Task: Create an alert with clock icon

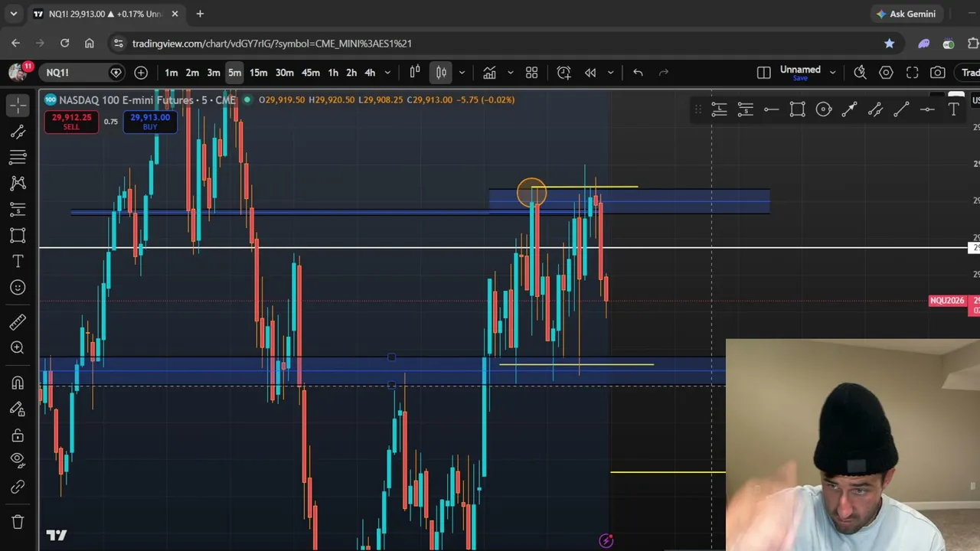Action: (564, 73)
